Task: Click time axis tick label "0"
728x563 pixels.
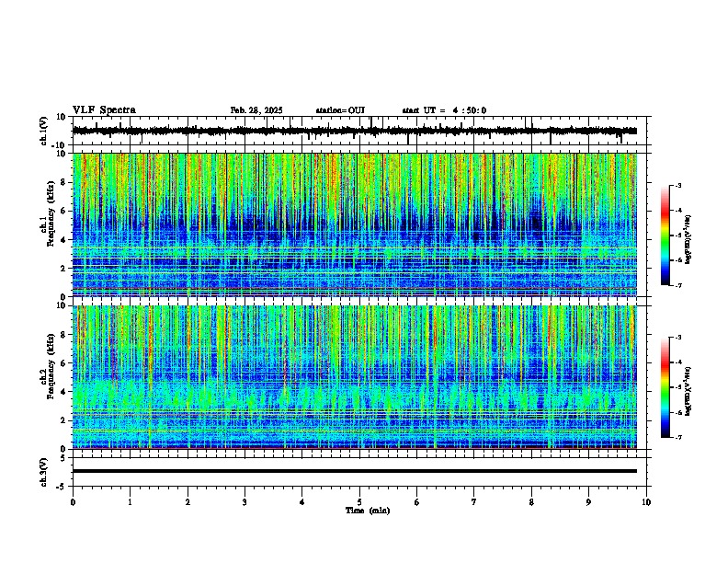Action: click(73, 502)
